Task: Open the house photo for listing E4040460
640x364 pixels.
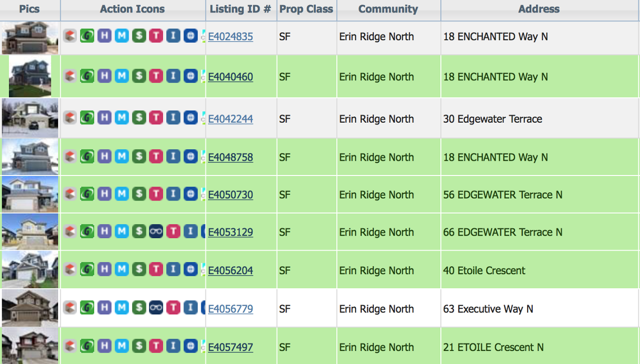Action: [30, 76]
